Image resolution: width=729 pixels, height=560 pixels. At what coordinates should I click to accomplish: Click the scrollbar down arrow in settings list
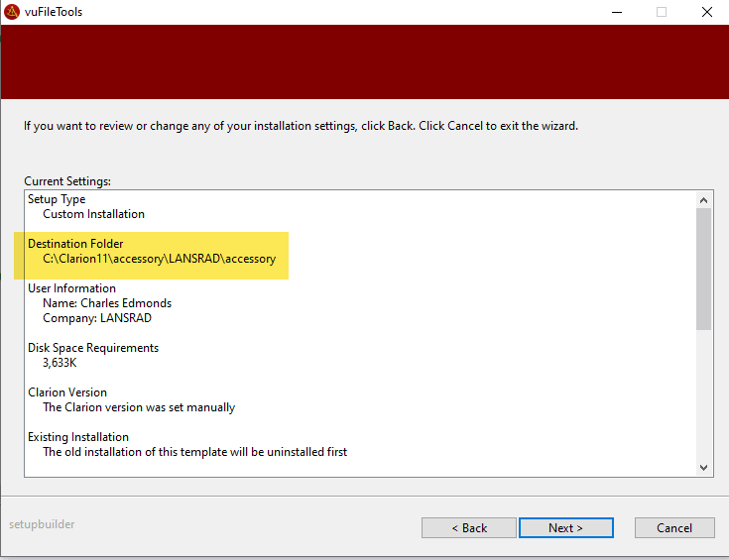tap(704, 467)
